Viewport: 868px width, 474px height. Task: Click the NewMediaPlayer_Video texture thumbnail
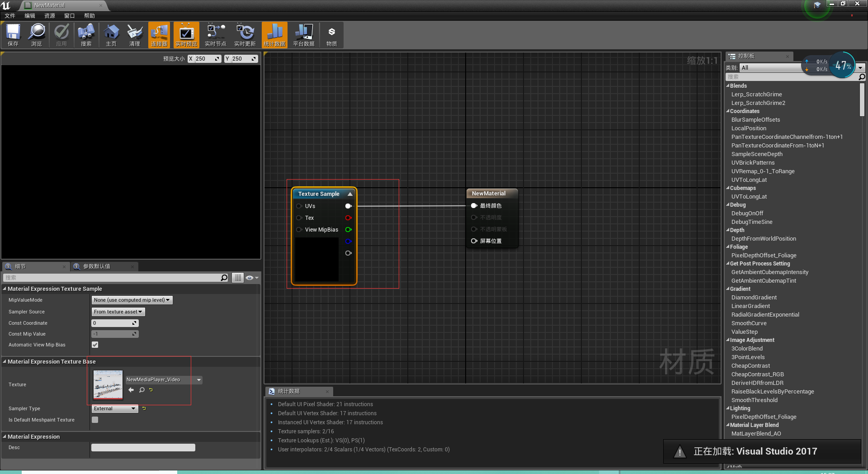pos(108,385)
